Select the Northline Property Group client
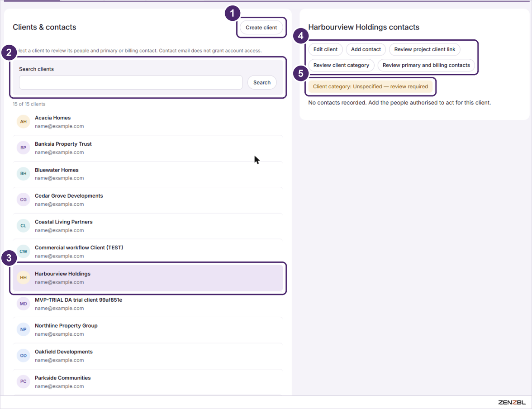Screen dimensions: 532x409 147,330
